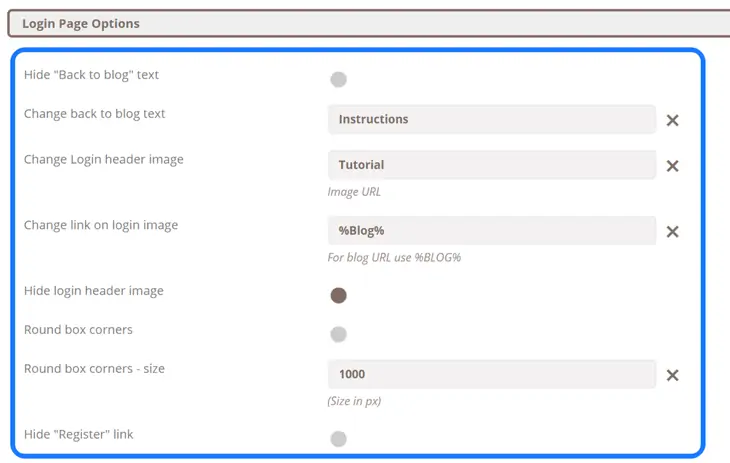Click the "Image URL" hint text

pos(354,192)
